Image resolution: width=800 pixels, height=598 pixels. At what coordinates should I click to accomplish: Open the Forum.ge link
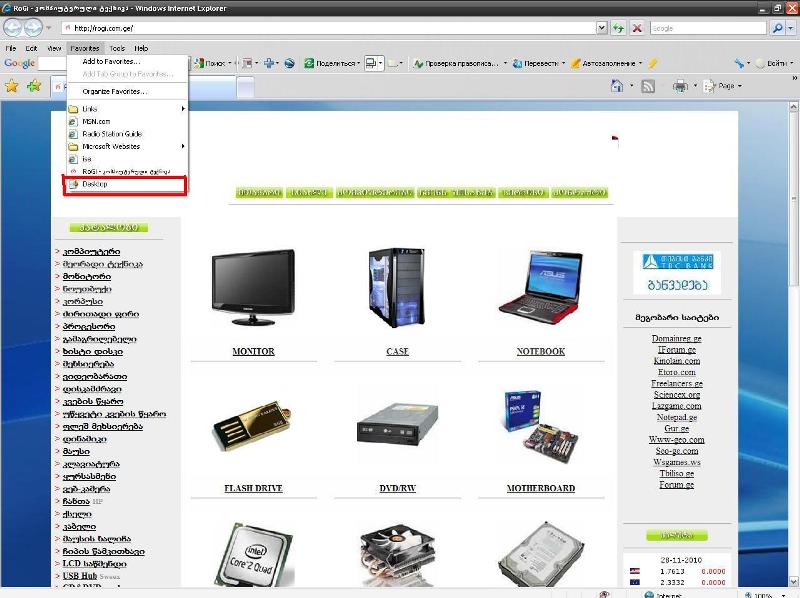click(677, 485)
